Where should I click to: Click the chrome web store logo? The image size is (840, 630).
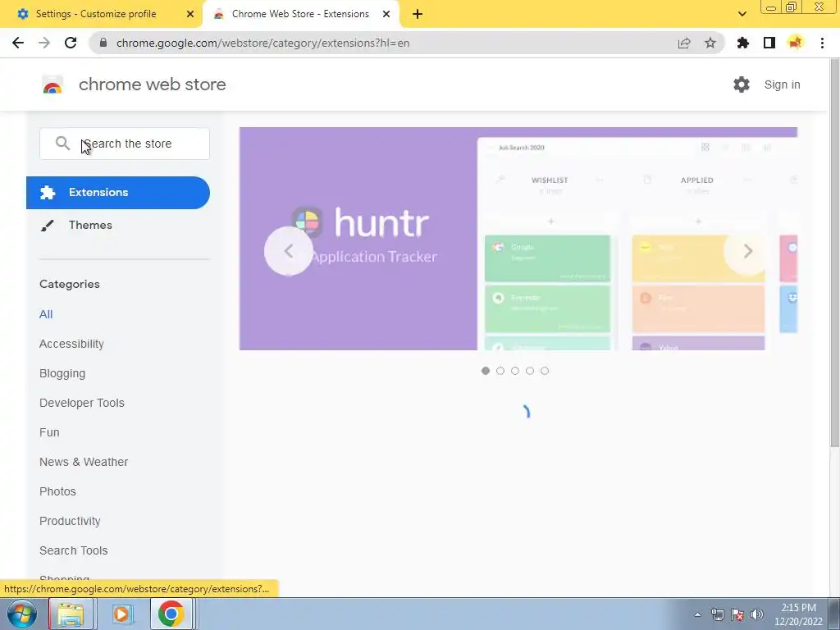52,84
